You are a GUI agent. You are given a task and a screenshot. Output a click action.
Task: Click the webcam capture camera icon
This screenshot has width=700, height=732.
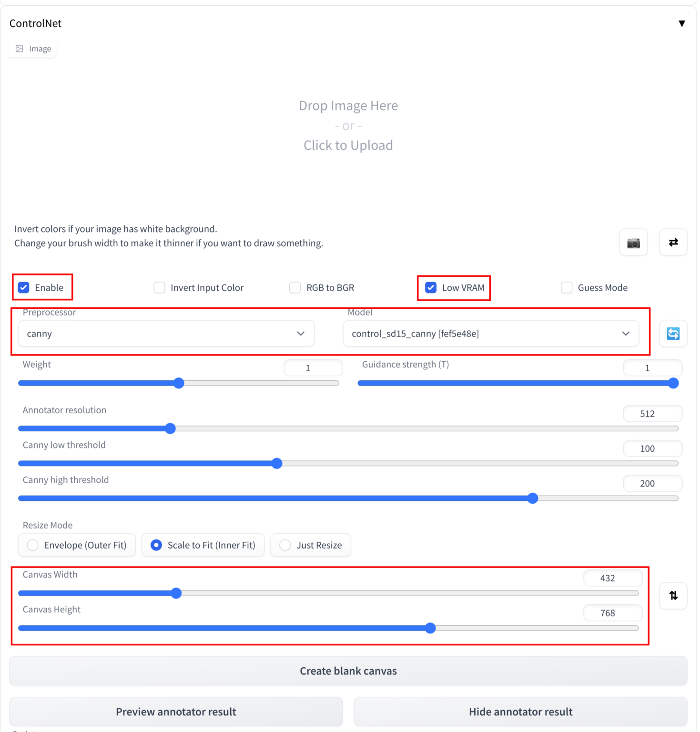pyautogui.click(x=633, y=242)
